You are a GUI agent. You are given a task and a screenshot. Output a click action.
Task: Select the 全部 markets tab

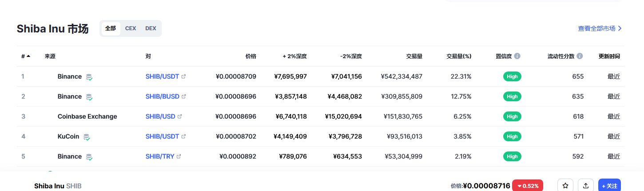[x=111, y=28]
